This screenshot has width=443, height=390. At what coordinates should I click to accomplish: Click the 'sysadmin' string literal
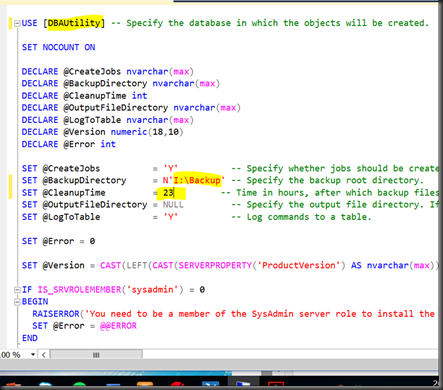tap(152, 290)
